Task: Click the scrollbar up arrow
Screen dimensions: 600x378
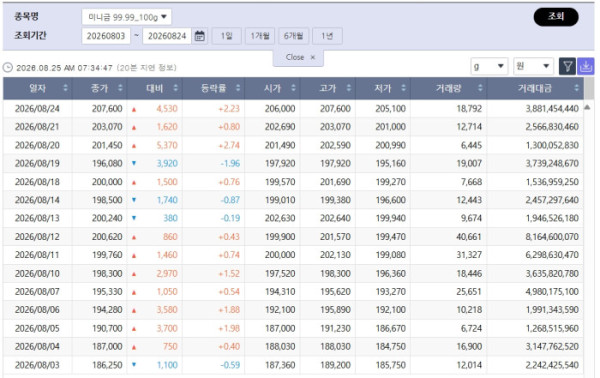Action: (x=587, y=108)
